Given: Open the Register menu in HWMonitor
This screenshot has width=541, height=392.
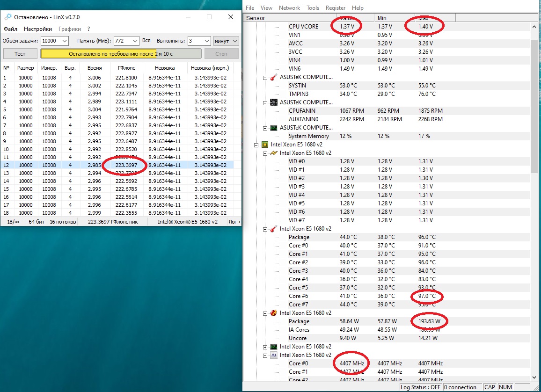Looking at the screenshot, I should (x=336, y=7).
